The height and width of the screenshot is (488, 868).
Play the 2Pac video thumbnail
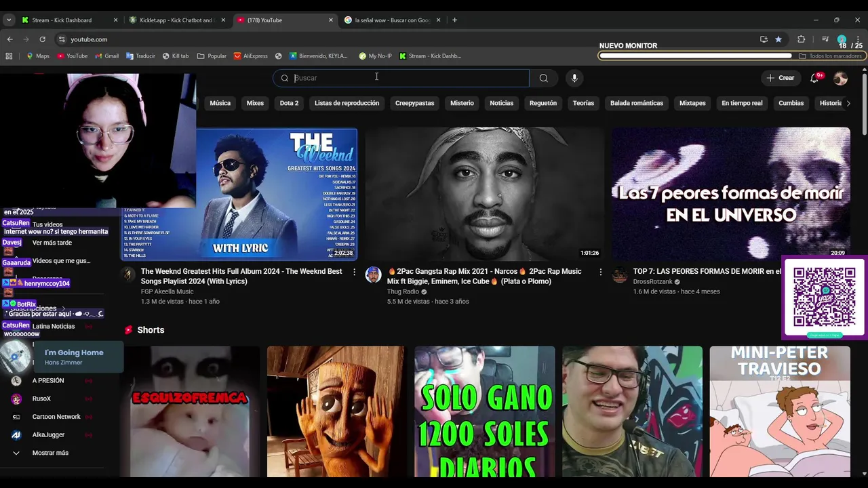click(x=484, y=194)
